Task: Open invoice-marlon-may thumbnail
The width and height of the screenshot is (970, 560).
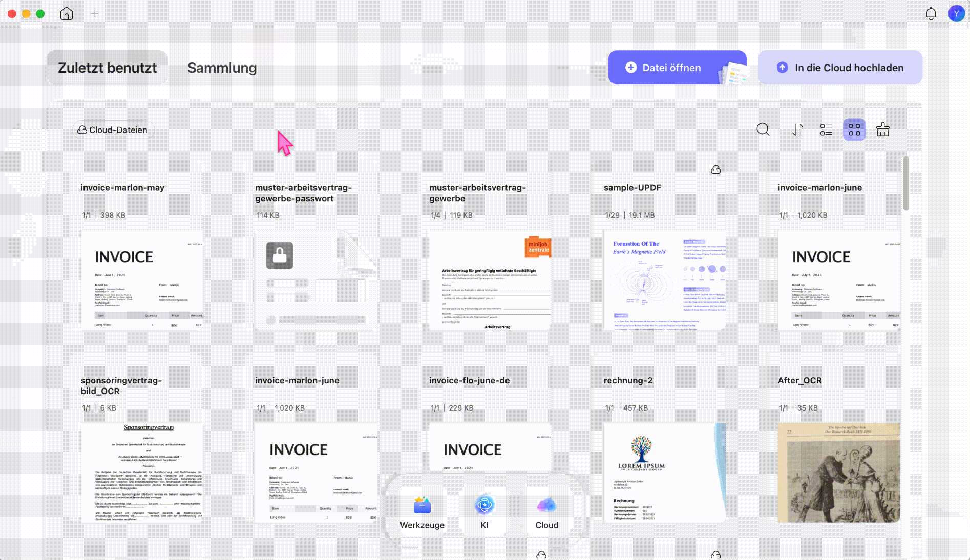Action: click(142, 279)
